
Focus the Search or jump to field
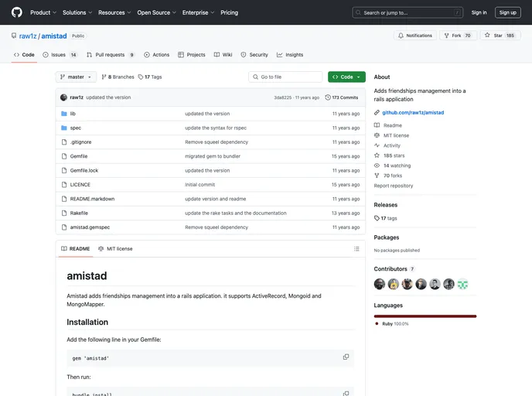click(408, 12)
